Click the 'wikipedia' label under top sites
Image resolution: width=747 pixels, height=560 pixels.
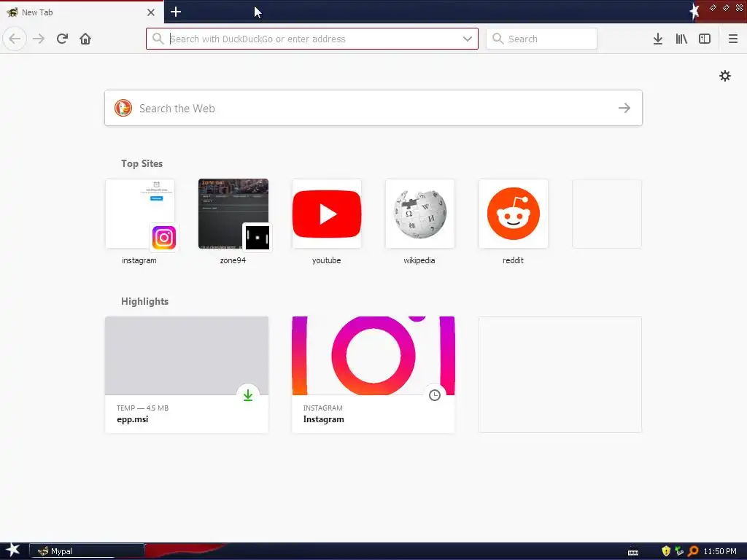click(419, 260)
